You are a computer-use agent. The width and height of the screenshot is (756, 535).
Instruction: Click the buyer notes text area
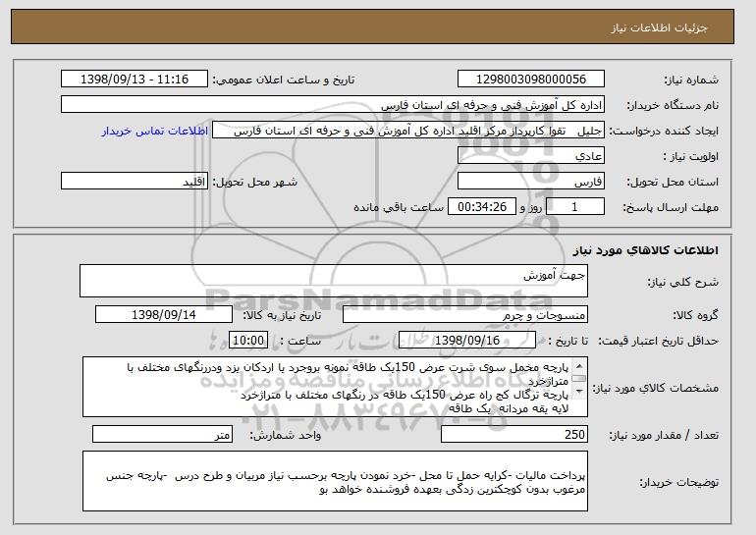coord(335,481)
